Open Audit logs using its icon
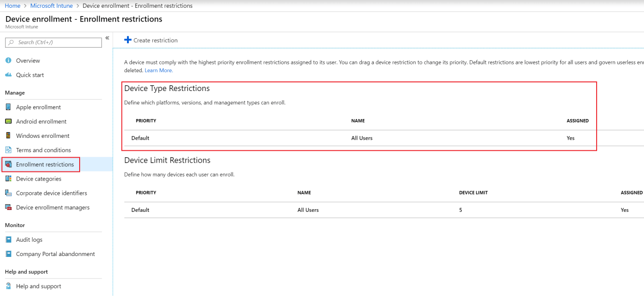644x296 pixels. pos(8,239)
